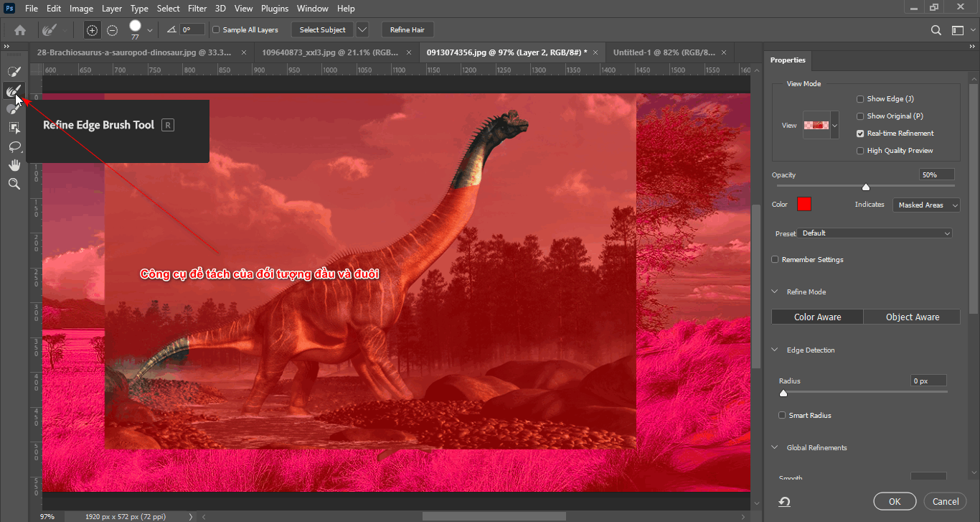Switch Refine Mode to Object Aware
The width and height of the screenshot is (980, 522).
coord(912,316)
